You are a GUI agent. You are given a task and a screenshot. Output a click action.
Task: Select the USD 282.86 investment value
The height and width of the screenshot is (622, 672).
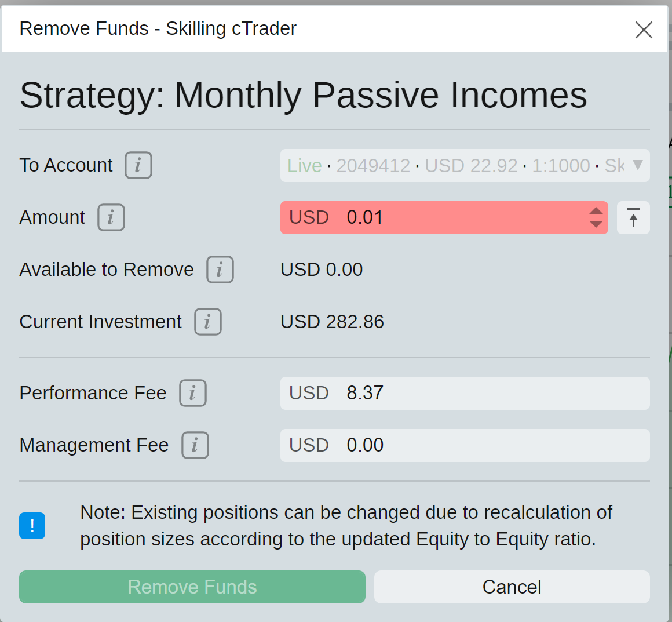click(332, 322)
